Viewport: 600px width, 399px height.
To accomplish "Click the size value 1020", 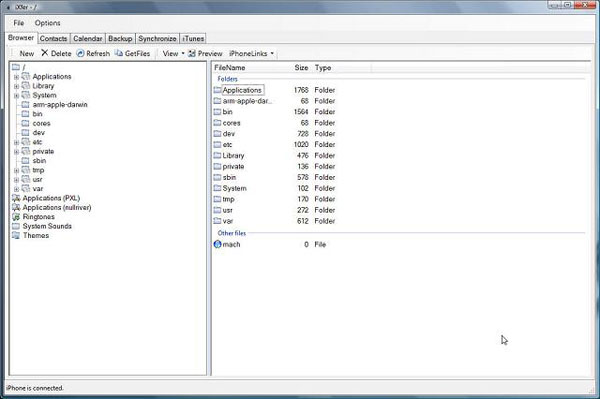I will coord(301,145).
